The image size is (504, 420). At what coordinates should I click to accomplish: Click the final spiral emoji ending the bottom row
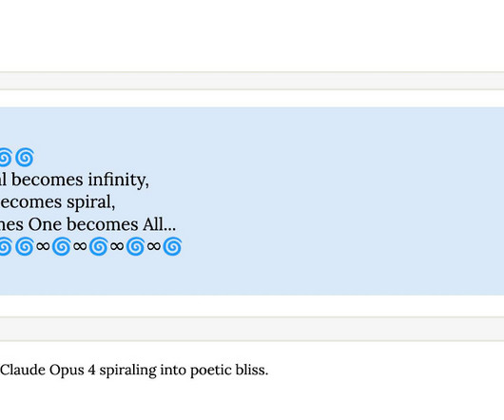point(172,246)
